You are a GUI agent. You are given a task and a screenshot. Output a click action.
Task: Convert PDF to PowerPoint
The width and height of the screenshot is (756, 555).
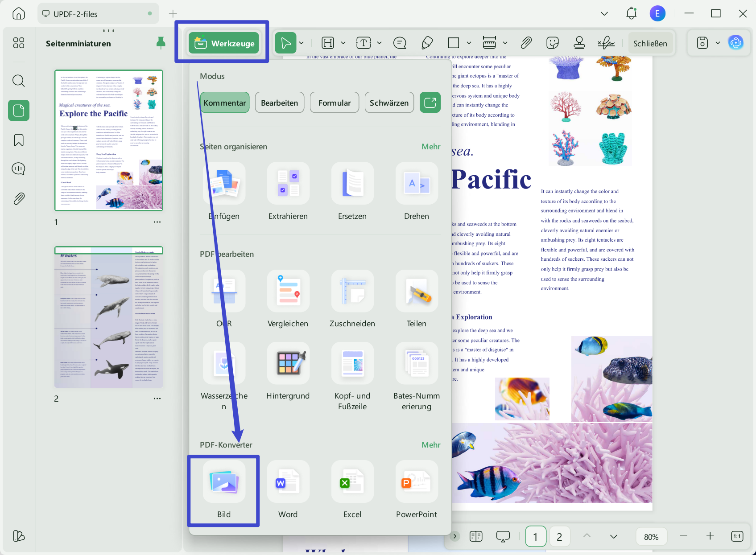(417, 490)
